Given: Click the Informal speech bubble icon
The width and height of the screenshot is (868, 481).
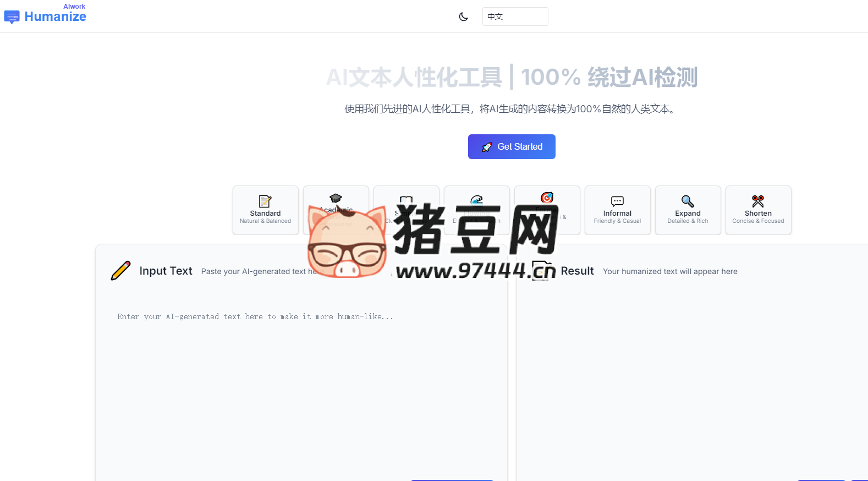Looking at the screenshot, I should 618,201.
